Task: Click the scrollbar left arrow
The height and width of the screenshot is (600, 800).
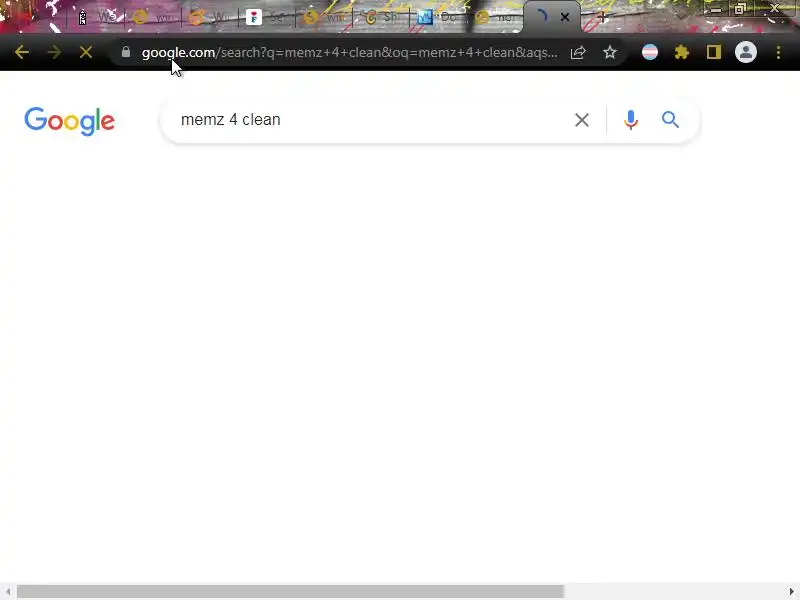Action: coord(8,591)
